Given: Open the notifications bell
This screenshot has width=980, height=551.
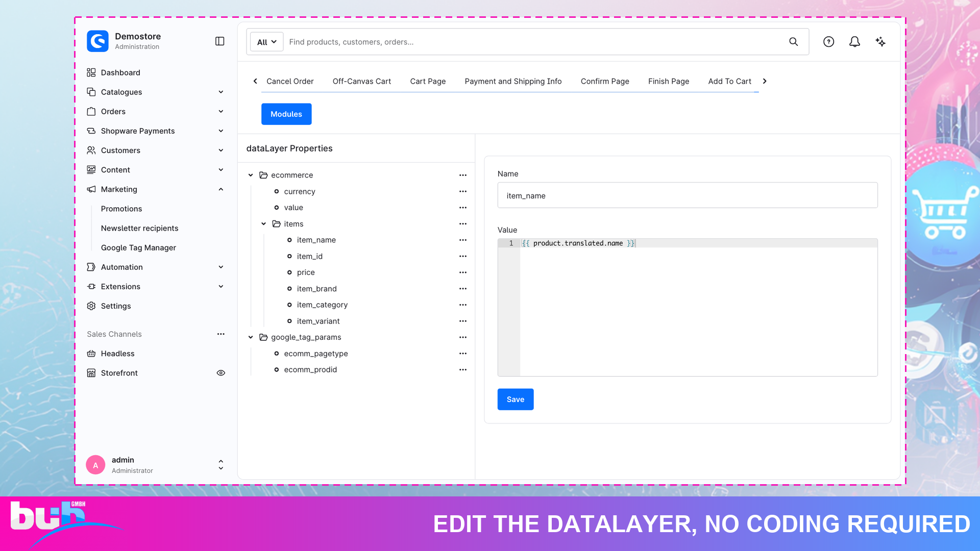Looking at the screenshot, I should (854, 42).
